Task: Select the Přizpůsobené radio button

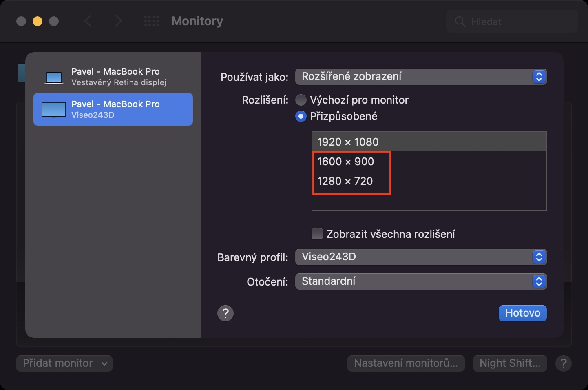Action: 301,117
